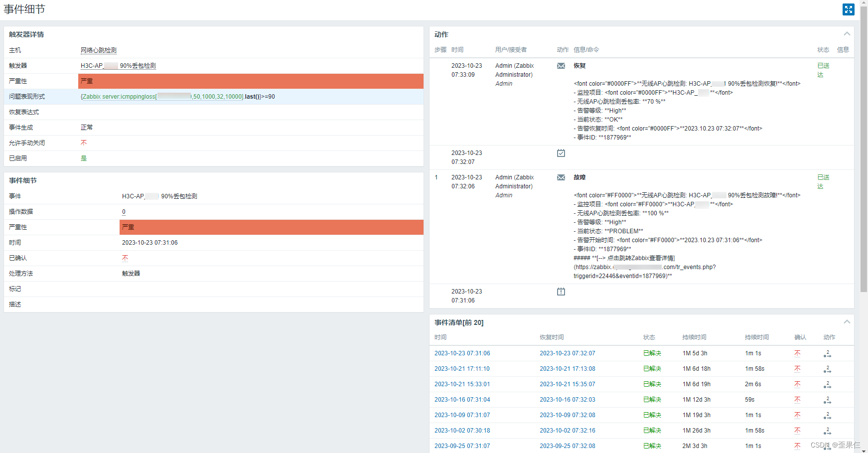Click 事件生成 value 正常
Image resolution: width=868 pixels, height=453 pixels.
87,128
